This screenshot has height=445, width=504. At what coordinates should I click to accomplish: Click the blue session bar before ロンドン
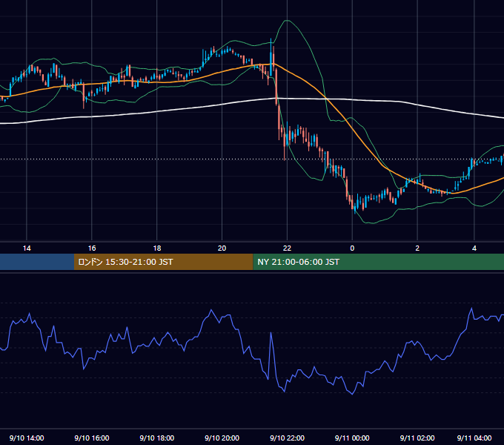[x=37, y=262]
